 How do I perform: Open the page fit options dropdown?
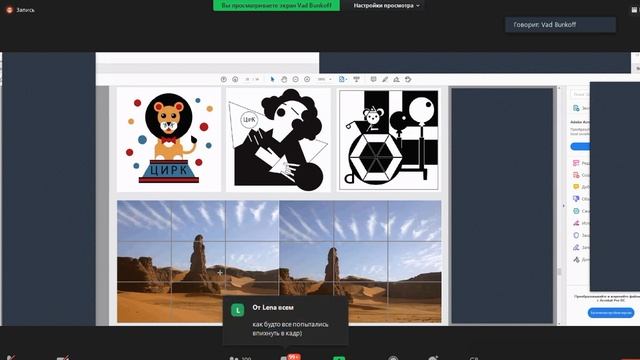343,79
